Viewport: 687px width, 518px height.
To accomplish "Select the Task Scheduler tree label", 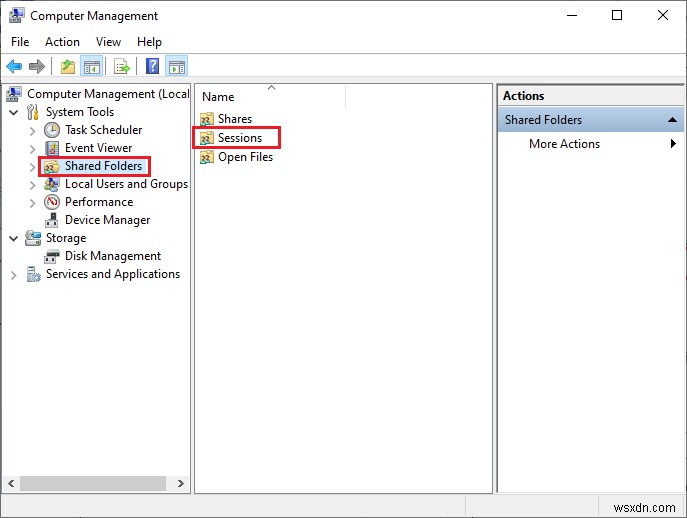I will pyautogui.click(x=103, y=130).
